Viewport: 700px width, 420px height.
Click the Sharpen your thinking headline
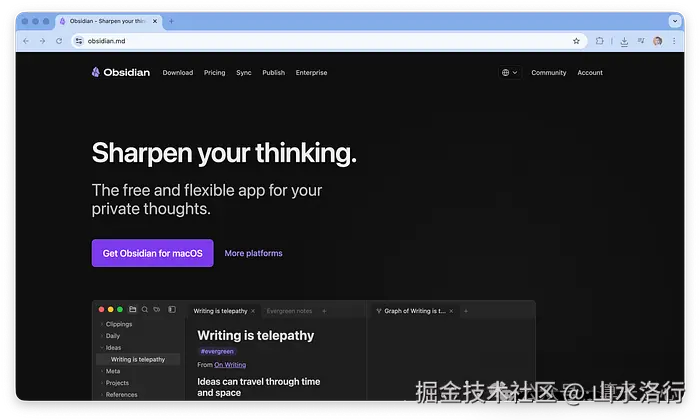[x=224, y=153]
